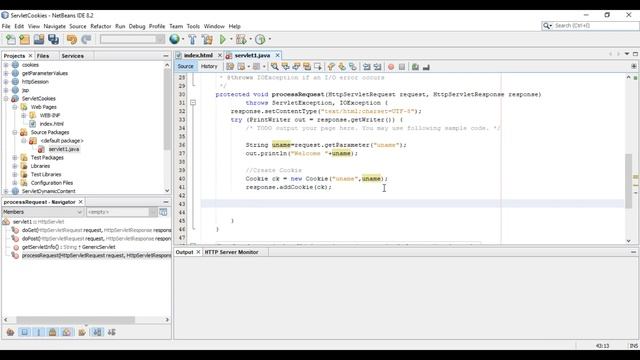Profile Project from the toolbar
640x360 pixels.
pos(260,39)
